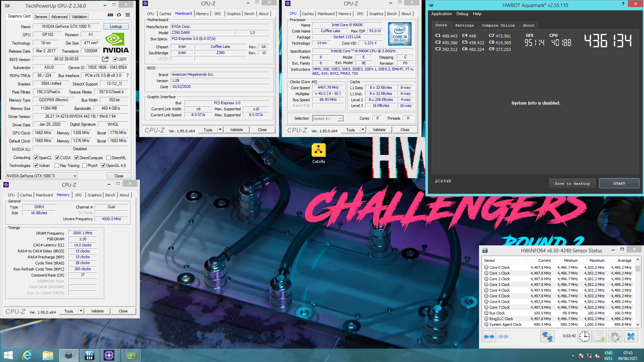This screenshot has height=362, width=644.
Task: Take a GPU-Z screenshot with the camera icon
Action: tap(110, 15)
